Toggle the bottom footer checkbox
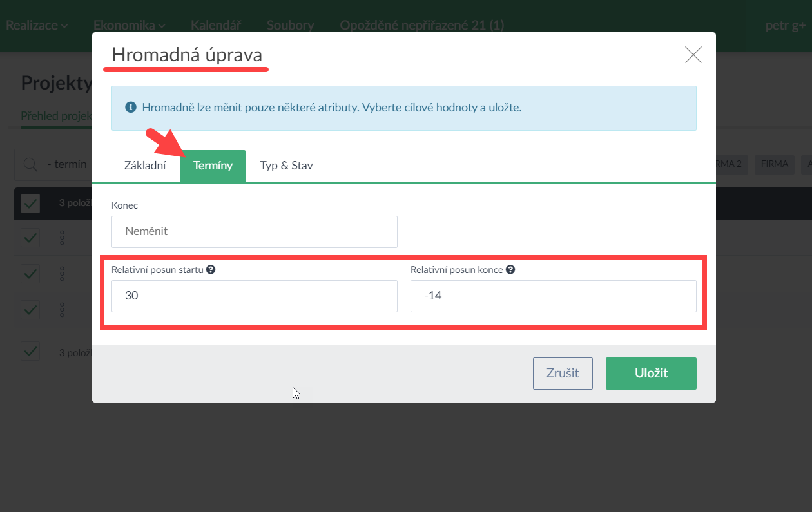This screenshot has height=512, width=812. pos(30,352)
